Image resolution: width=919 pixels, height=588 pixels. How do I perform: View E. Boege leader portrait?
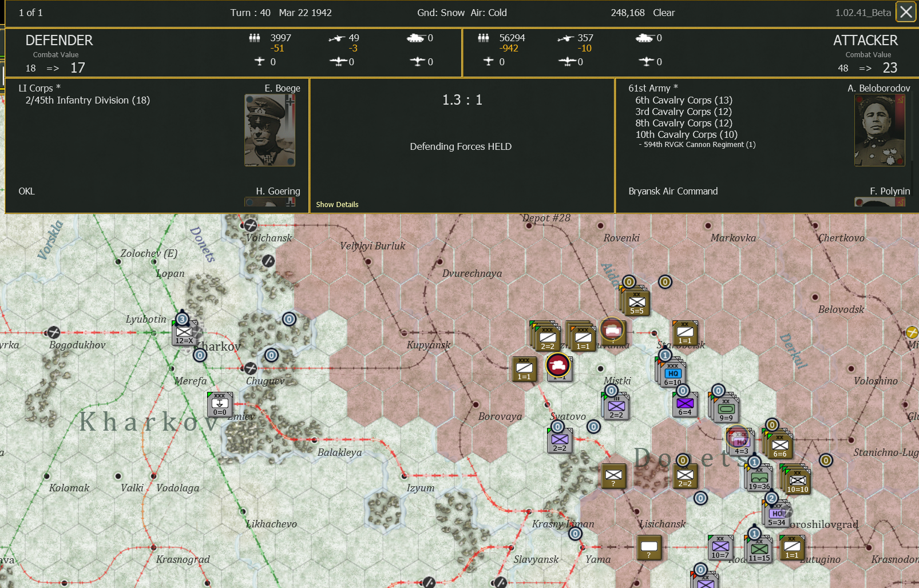click(x=270, y=130)
